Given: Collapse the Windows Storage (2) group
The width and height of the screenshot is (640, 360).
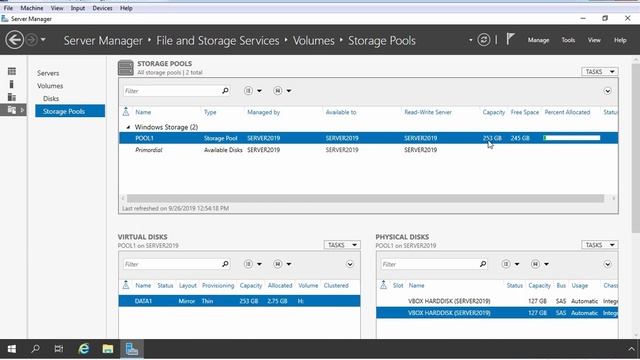Looking at the screenshot, I should 128,127.
